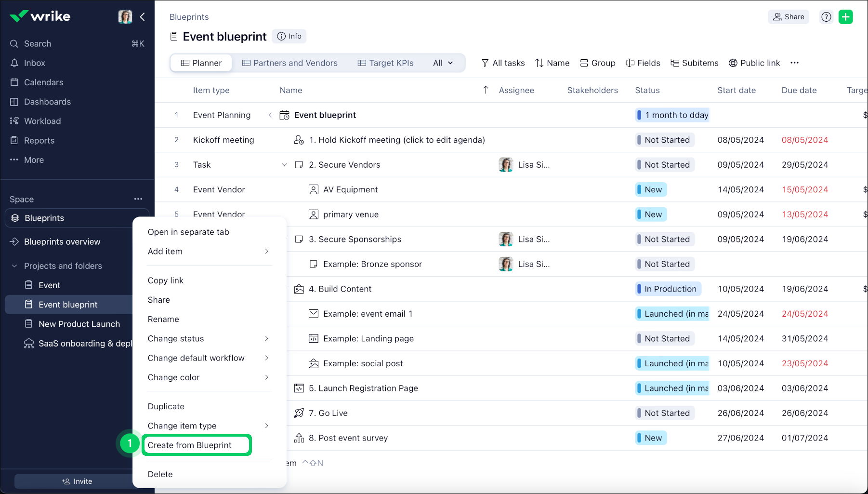This screenshot has width=868, height=494.
Task: Collapse the 2. Secure Vendors row
Action: [284, 164]
